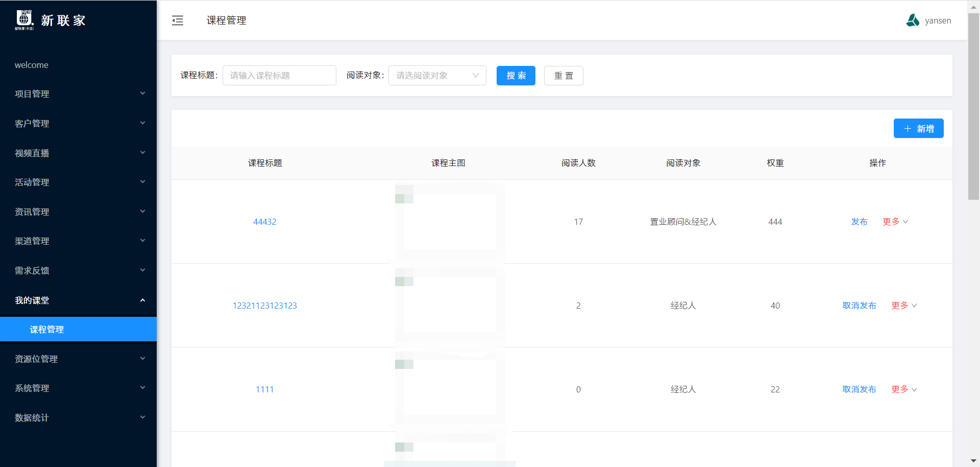Image resolution: width=980 pixels, height=467 pixels.
Task: Open course titled 44432
Action: [x=265, y=222]
